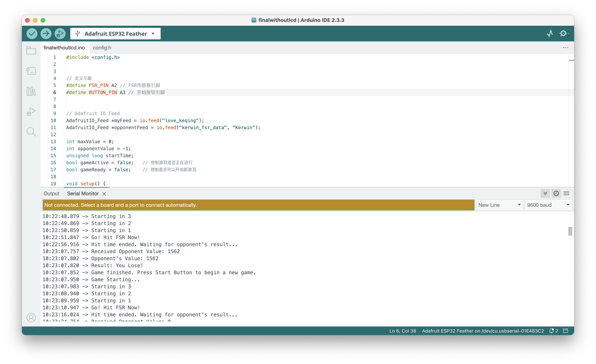The height and width of the screenshot is (364, 596).
Task: Toggle autoscroll in Serial Monitor
Action: (545, 193)
